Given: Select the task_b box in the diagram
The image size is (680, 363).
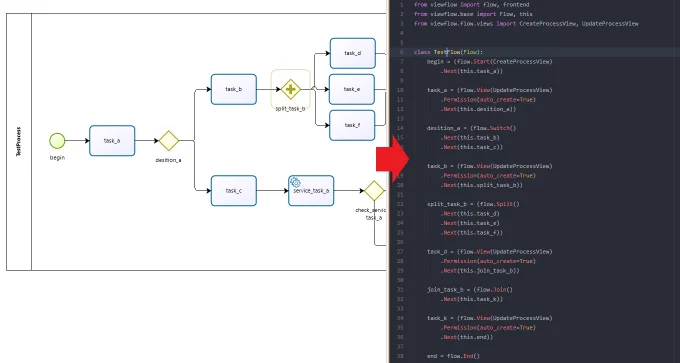Looking at the screenshot, I should pyautogui.click(x=234, y=89).
